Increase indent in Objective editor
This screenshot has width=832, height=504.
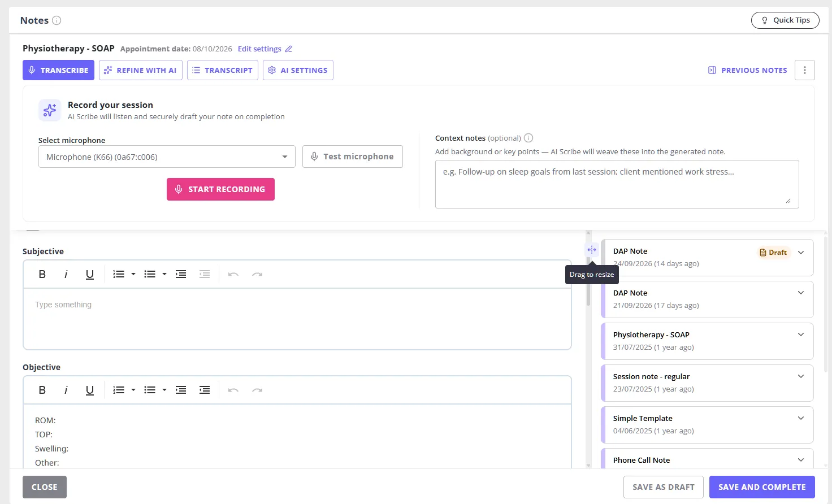[x=181, y=390]
